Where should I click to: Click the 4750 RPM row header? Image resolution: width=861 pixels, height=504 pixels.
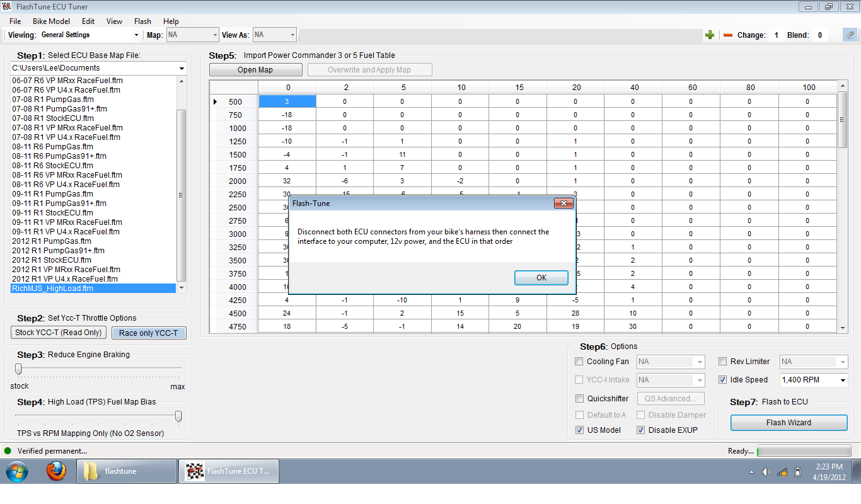234,326
